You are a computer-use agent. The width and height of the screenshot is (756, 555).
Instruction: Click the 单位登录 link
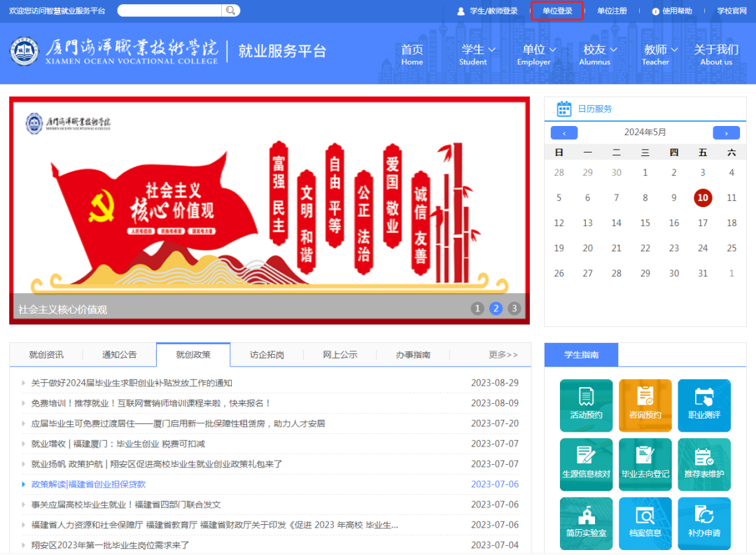click(x=557, y=11)
